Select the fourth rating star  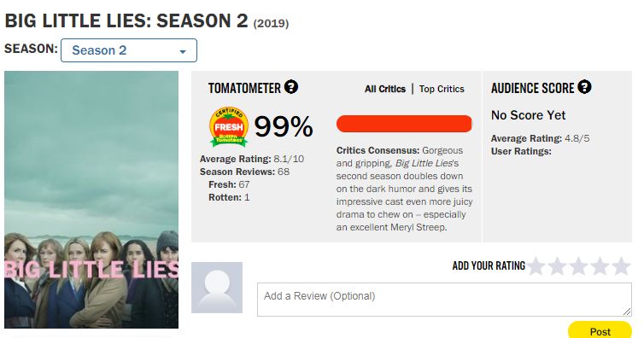click(x=600, y=266)
